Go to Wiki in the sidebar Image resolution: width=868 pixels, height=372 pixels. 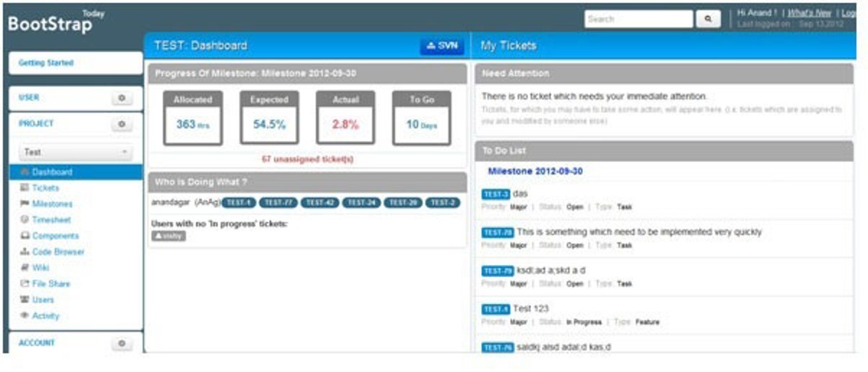pyautogui.click(x=41, y=268)
